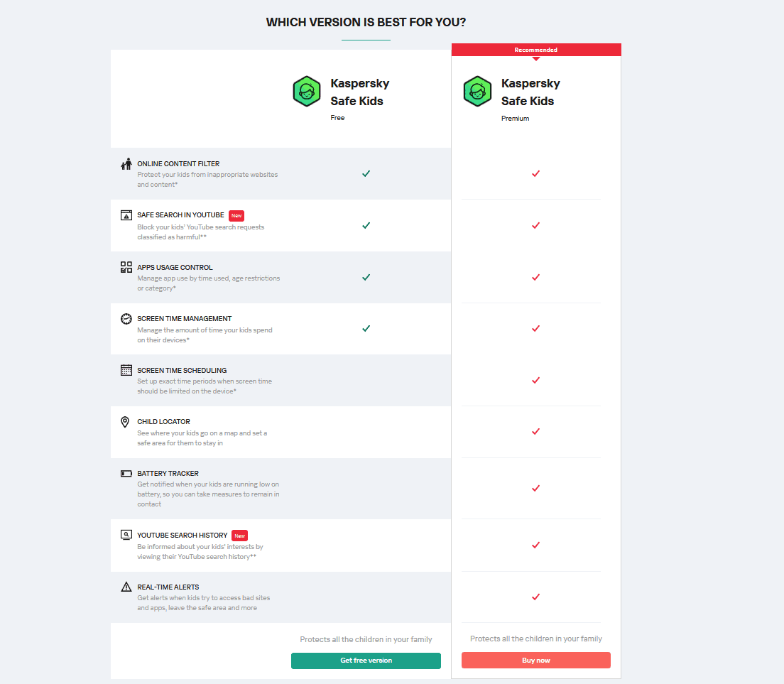Click the Battery Tracker battery icon
This screenshot has height=684, width=784.
[x=126, y=474]
